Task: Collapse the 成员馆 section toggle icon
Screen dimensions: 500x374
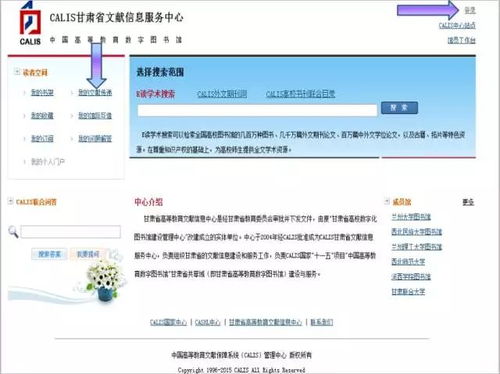Action: (x=387, y=201)
